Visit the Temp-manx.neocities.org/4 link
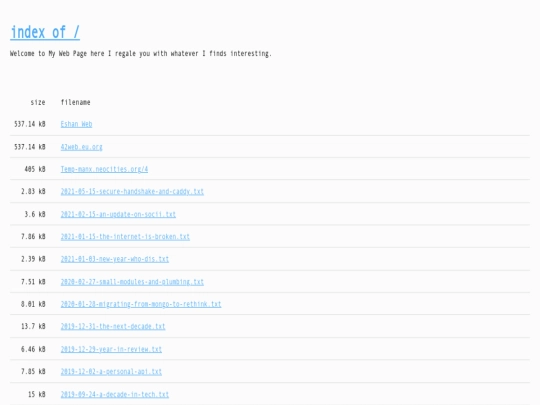The height and width of the screenshot is (405, 540). (104, 169)
